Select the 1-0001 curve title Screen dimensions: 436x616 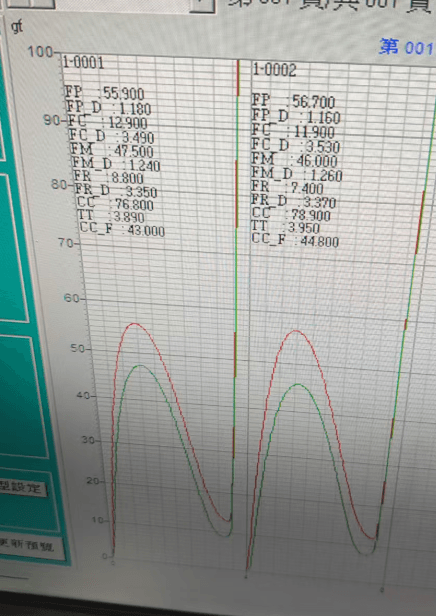point(84,63)
